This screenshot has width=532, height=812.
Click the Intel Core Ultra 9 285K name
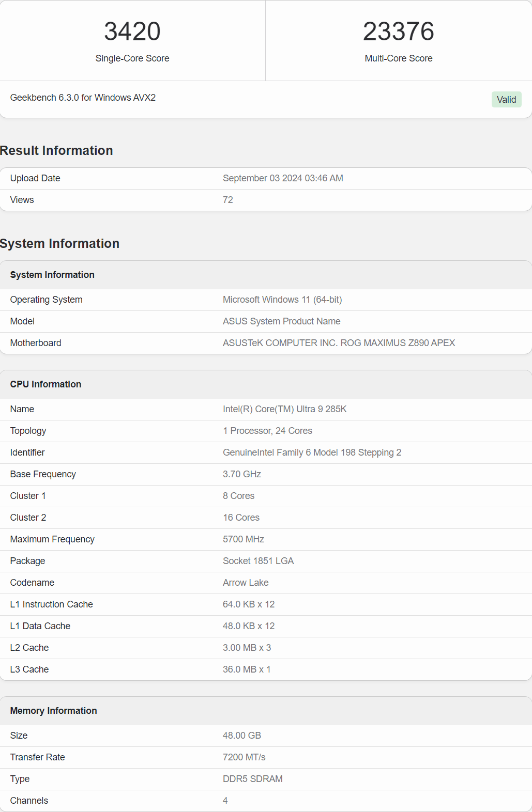(x=284, y=409)
